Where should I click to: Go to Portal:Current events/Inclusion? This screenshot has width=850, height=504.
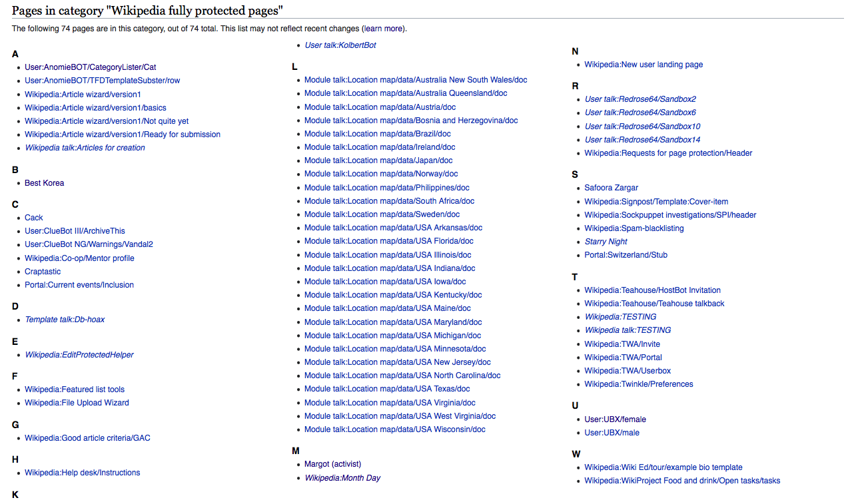pyautogui.click(x=79, y=285)
